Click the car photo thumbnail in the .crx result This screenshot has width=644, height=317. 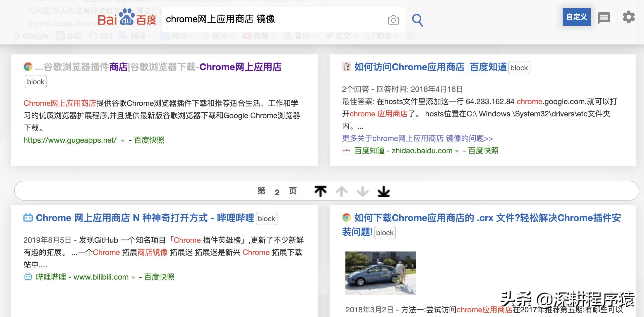381,273
